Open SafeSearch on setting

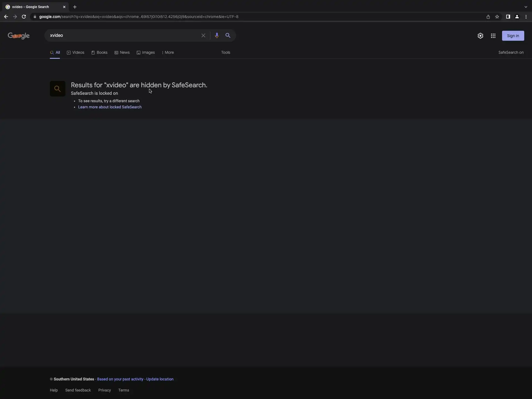click(511, 52)
